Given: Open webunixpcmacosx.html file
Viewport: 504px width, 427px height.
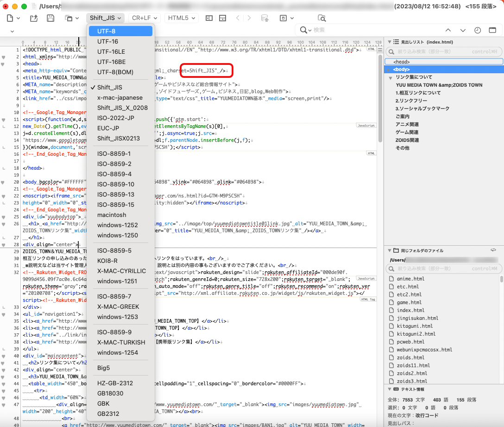Looking at the screenshot, I should (x=424, y=350).
